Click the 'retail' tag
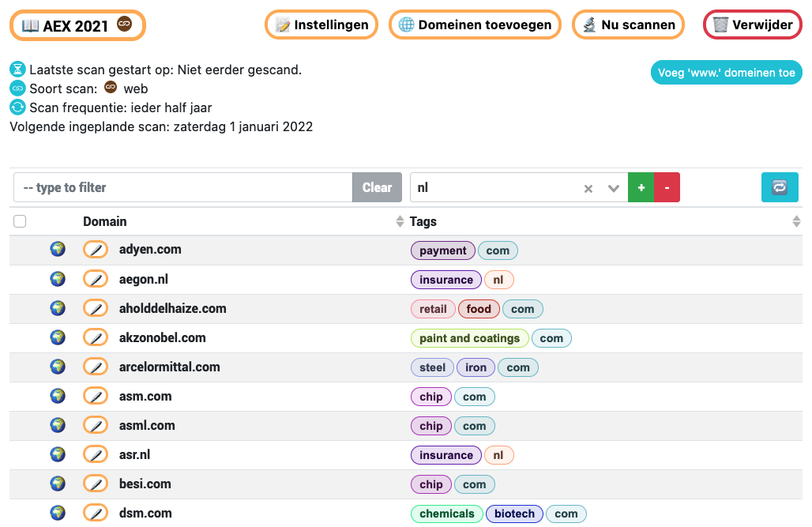 433,309
